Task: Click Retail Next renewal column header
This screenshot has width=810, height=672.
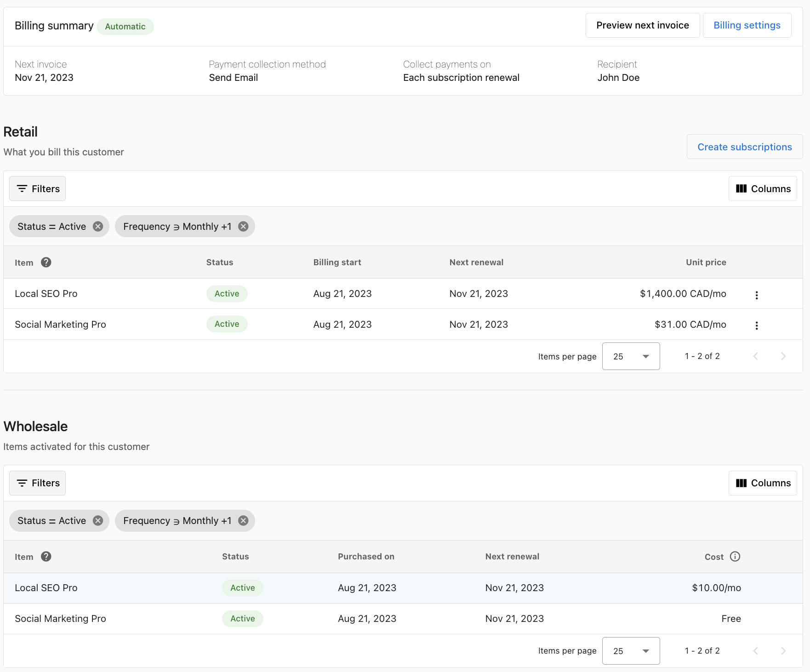Action: (x=476, y=262)
